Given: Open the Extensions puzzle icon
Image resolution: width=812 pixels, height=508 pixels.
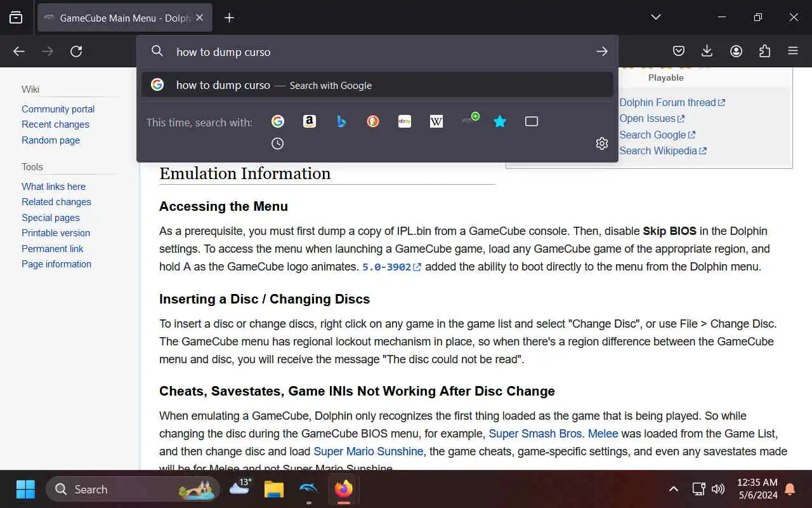Looking at the screenshot, I should 764,51.
